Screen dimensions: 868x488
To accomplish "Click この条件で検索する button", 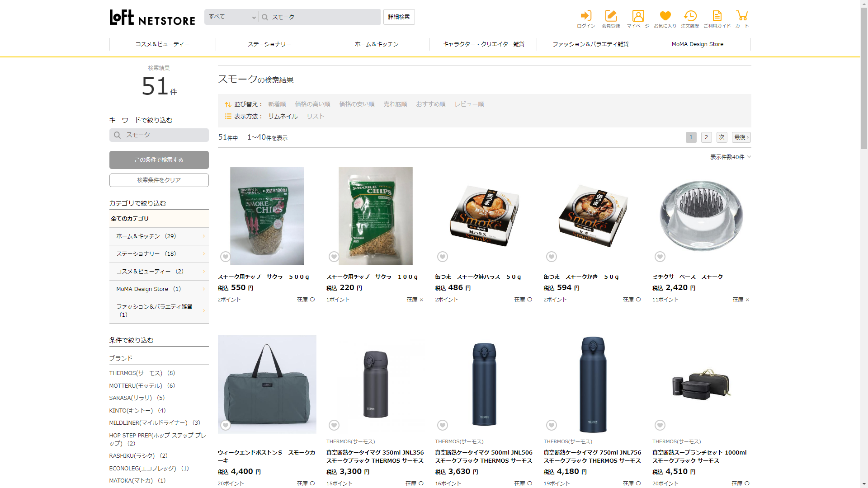I will click(159, 160).
